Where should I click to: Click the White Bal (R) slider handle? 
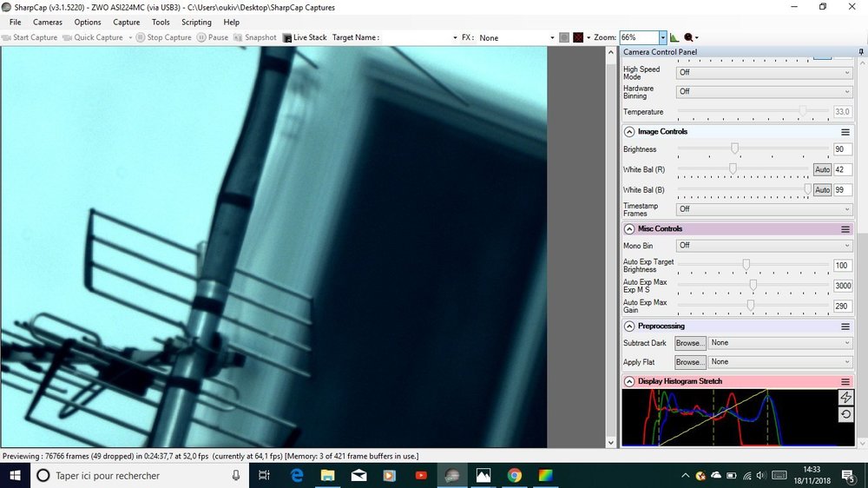point(733,168)
